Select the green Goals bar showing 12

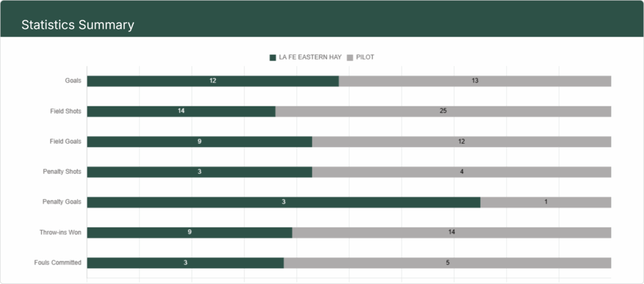coord(213,81)
